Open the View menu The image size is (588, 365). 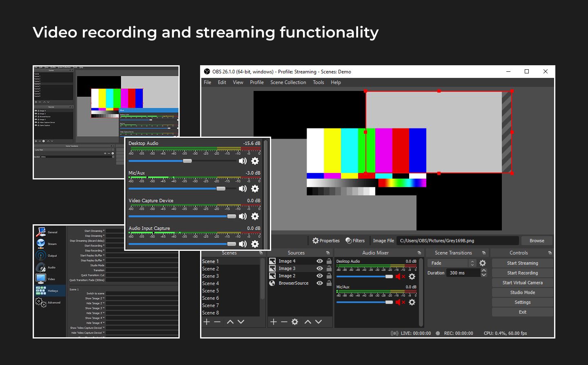238,82
